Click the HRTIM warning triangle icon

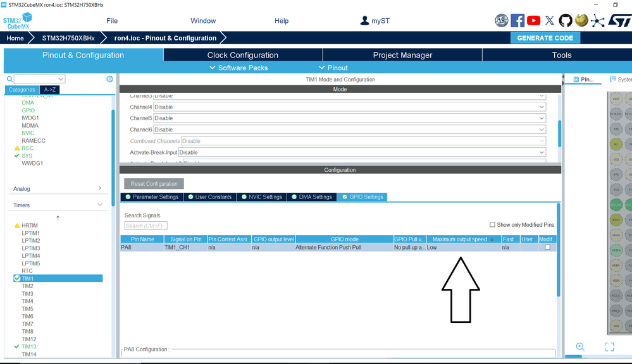click(17, 226)
